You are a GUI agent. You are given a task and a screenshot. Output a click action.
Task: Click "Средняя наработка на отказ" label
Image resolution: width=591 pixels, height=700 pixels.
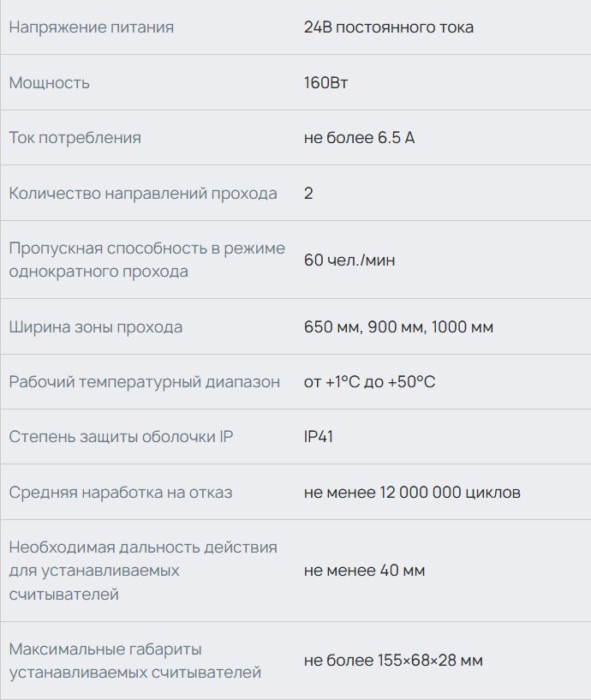[x=120, y=493]
